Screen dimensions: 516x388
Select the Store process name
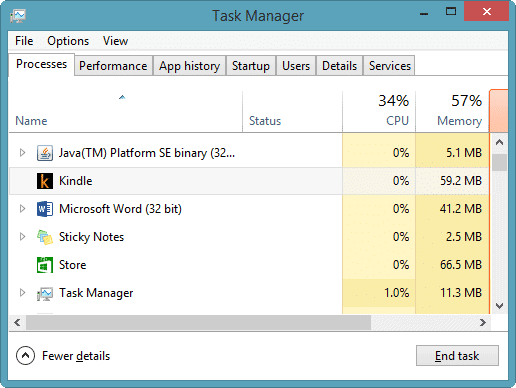tap(72, 265)
